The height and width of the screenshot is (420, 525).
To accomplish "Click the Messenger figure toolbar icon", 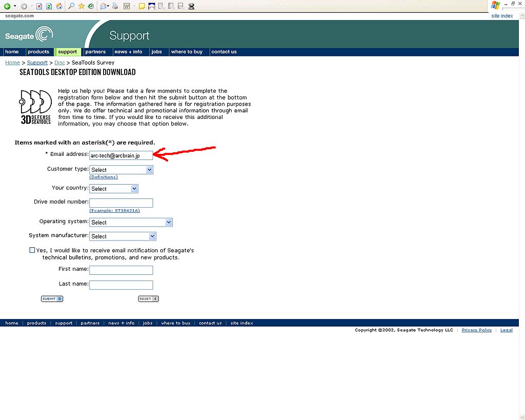I will pyautogui.click(x=191, y=6).
